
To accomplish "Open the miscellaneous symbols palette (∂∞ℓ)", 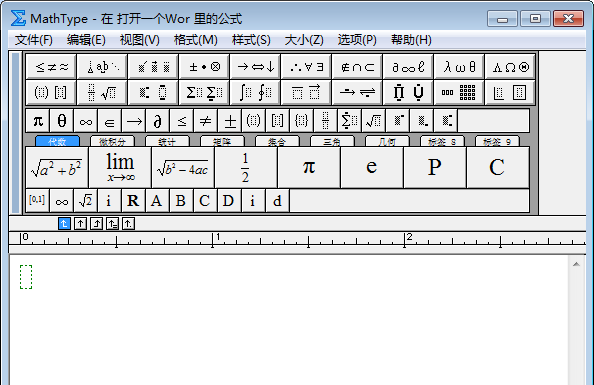I will (x=408, y=67).
